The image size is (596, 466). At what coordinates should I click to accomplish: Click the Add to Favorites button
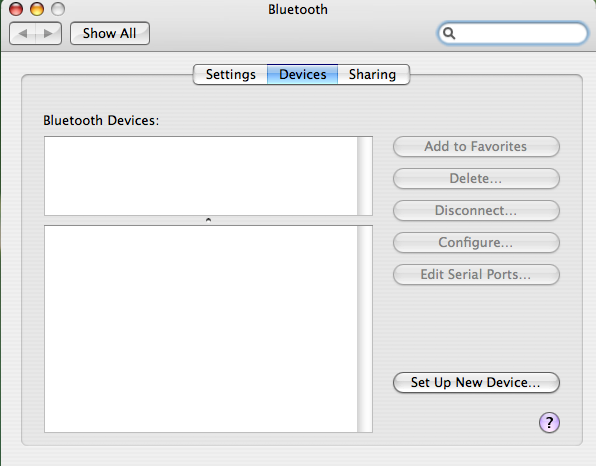(x=476, y=146)
